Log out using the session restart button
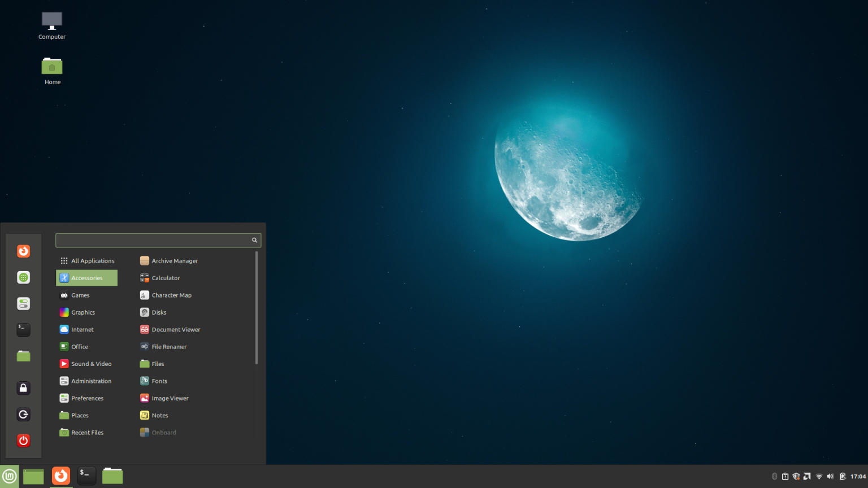868x488 pixels. pos(23,414)
